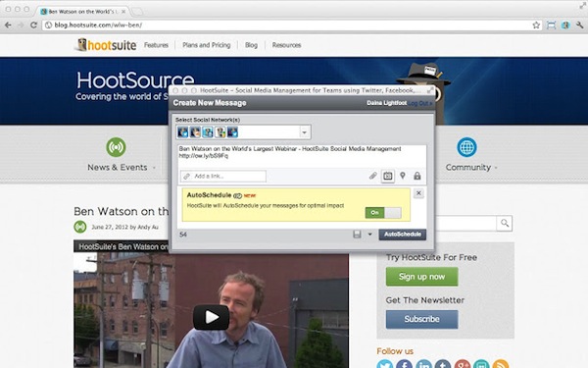The width and height of the screenshot is (588, 368).
Task: Save draft using the floppy disk icon
Action: [357, 235]
